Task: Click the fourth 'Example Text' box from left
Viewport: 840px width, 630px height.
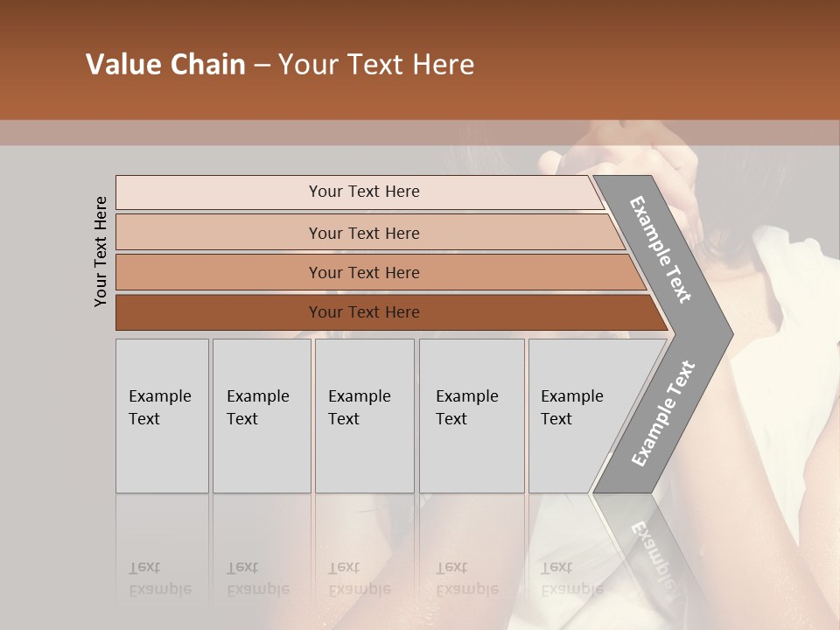Action: click(x=471, y=416)
